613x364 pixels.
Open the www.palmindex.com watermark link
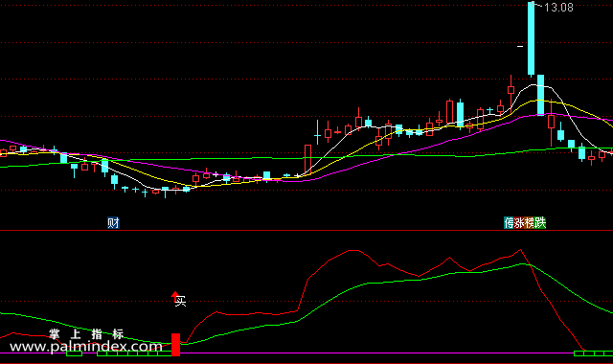[85, 347]
